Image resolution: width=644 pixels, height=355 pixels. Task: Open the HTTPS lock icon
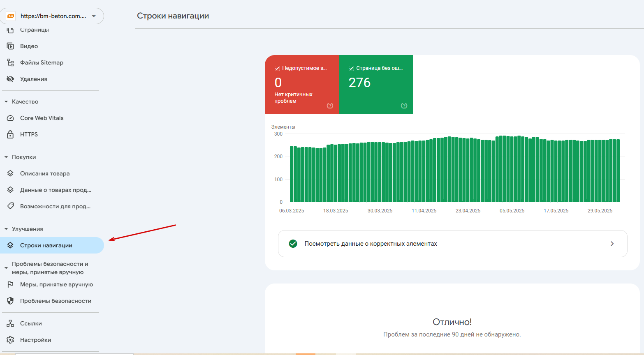click(x=11, y=134)
